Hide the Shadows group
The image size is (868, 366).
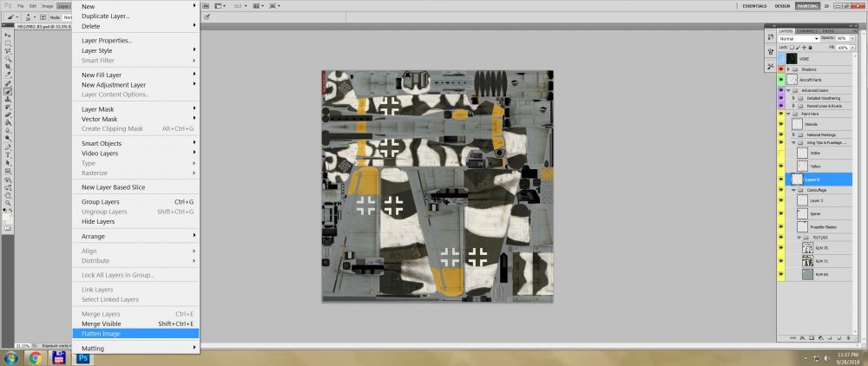(x=781, y=69)
